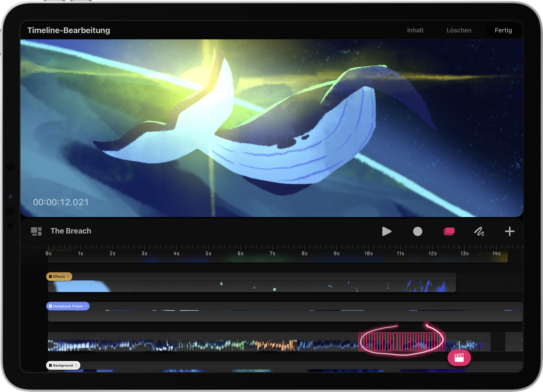Click the 5s mark on timeline ruler
The height and width of the screenshot is (392, 543).
click(x=208, y=253)
